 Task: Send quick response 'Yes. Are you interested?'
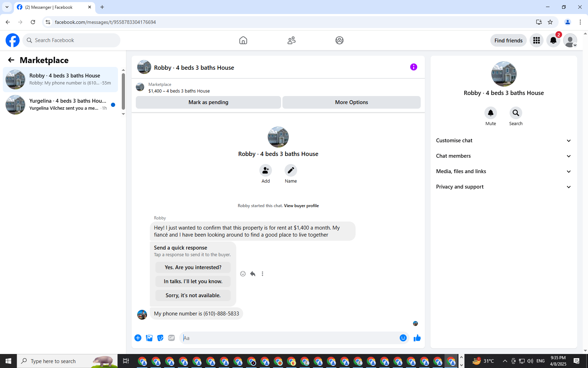click(193, 267)
